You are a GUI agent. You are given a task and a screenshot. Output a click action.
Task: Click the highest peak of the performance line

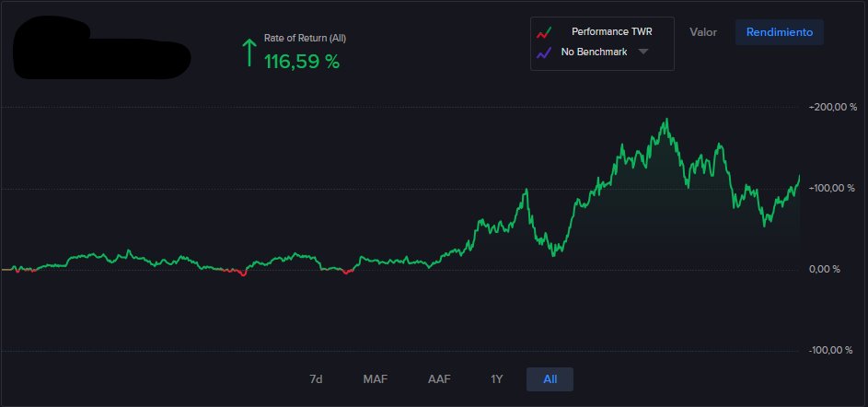pyautogui.click(x=667, y=119)
